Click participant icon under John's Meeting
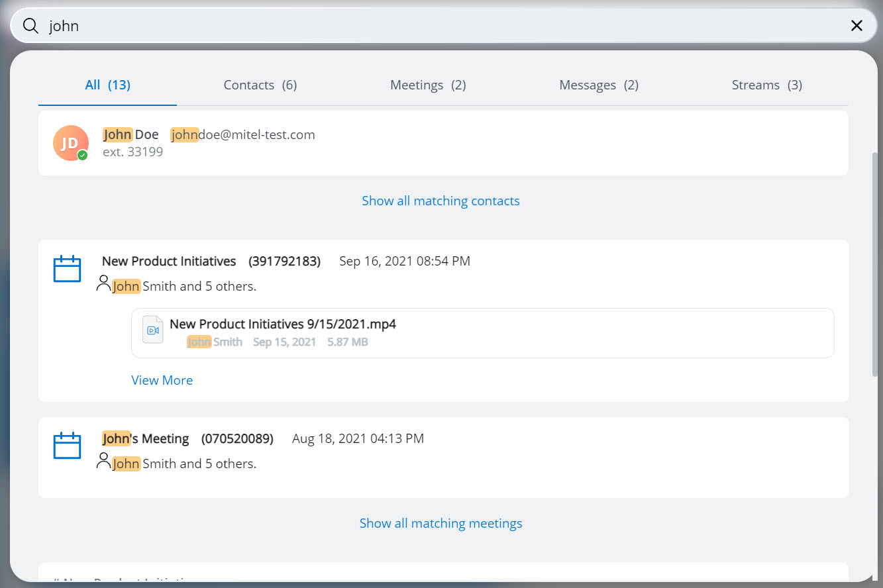This screenshot has height=588, width=883. (103, 461)
